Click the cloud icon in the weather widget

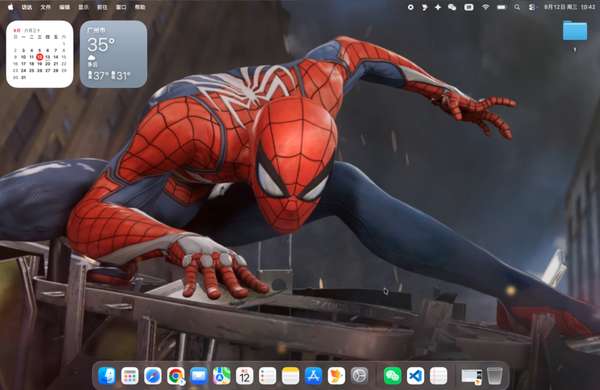(x=91, y=58)
